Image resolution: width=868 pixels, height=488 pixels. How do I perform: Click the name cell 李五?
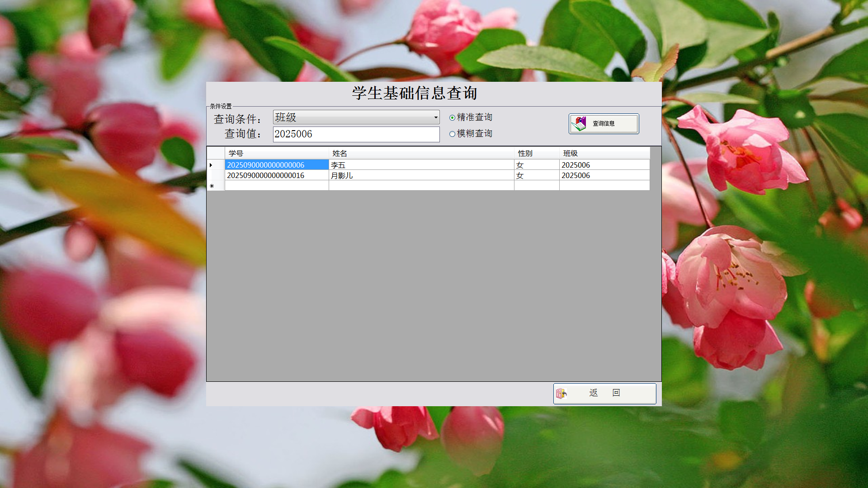[x=420, y=165]
